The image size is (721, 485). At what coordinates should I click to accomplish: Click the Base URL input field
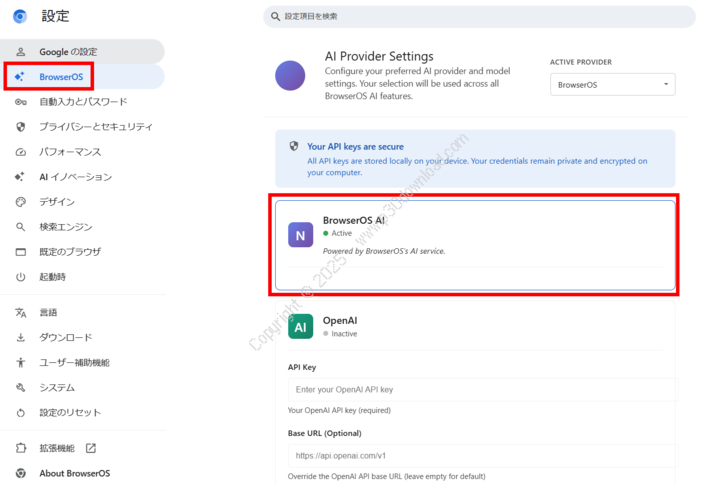pos(482,455)
